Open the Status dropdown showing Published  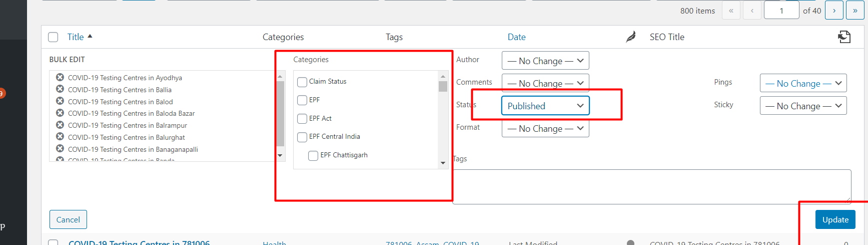click(x=545, y=106)
